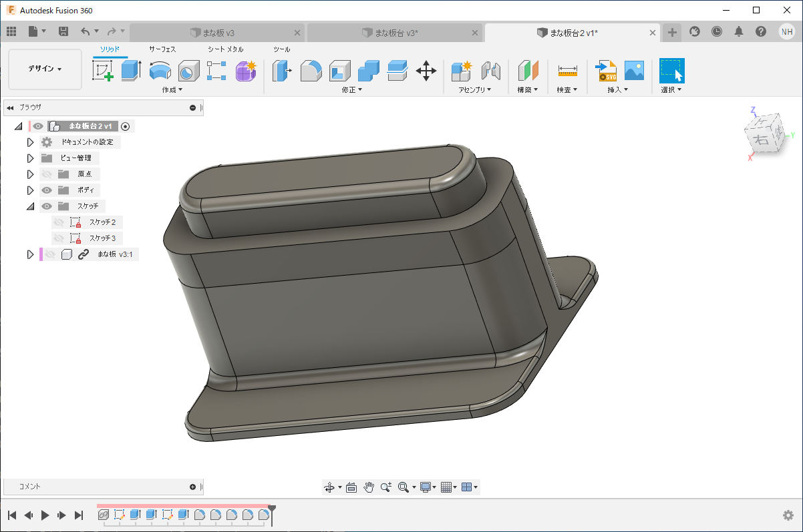Expand the ドキュメントの設定 tree node
Viewport: 803px width, 532px height.
(30, 142)
